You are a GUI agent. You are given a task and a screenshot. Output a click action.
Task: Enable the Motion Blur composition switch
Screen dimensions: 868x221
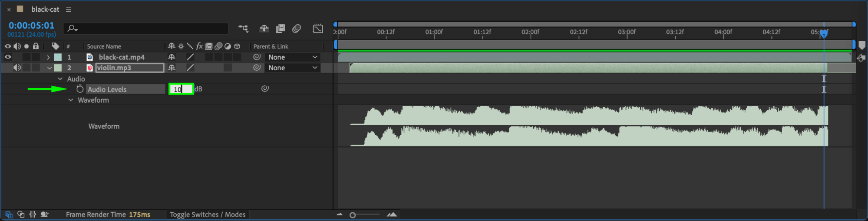pos(297,29)
